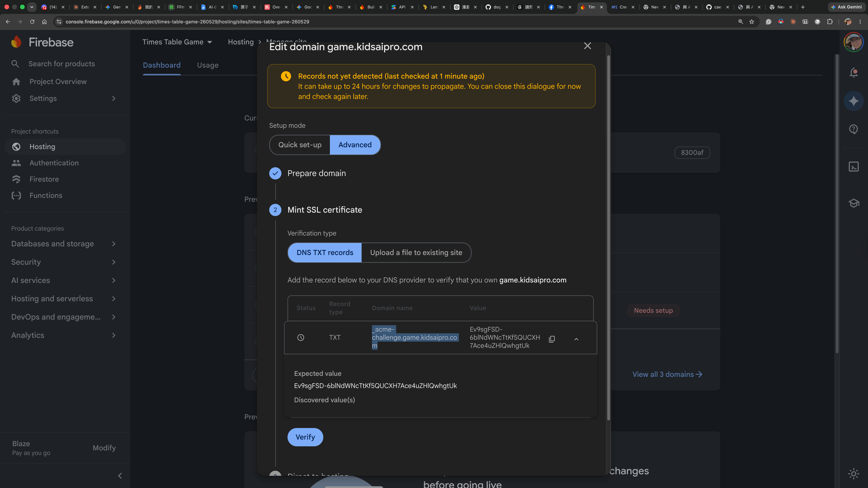Open Firestore in sidebar
868x488 pixels.
(x=65, y=179)
